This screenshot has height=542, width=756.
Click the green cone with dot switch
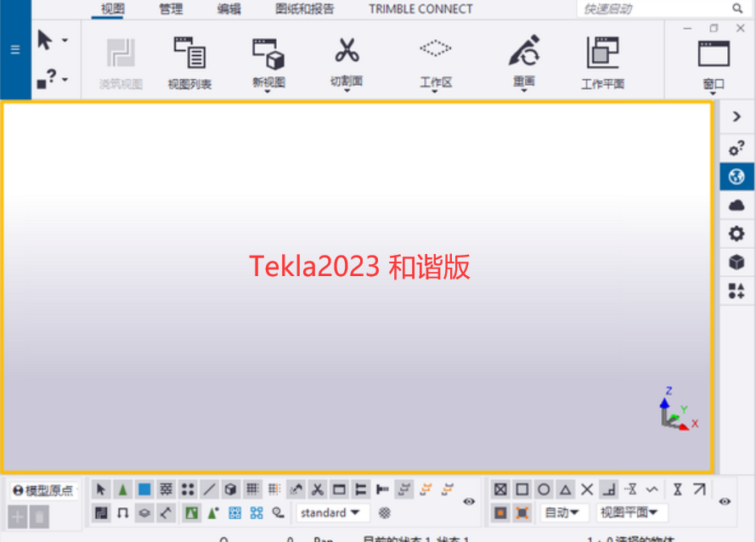click(x=213, y=512)
